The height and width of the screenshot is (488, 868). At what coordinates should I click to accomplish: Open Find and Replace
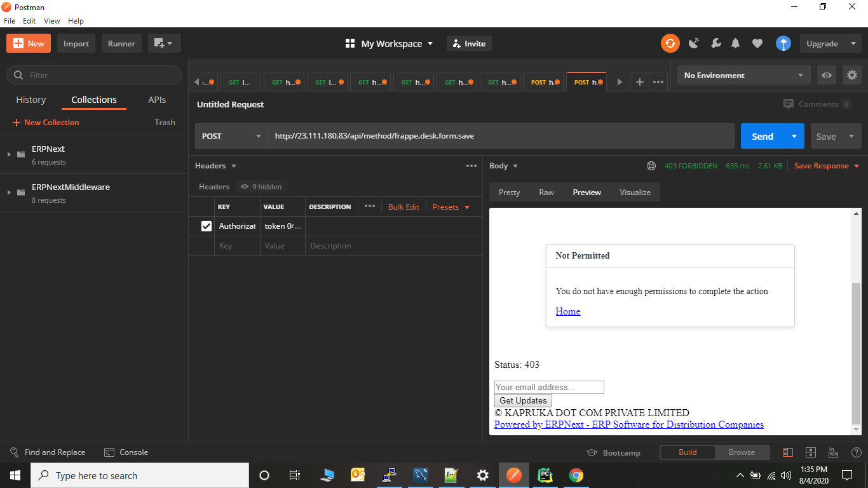pyautogui.click(x=48, y=452)
